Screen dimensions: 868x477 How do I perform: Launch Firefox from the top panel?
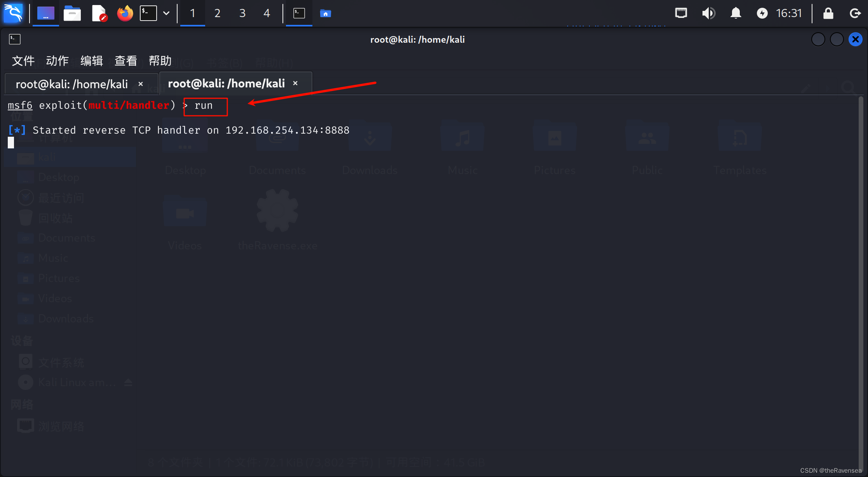pos(125,13)
